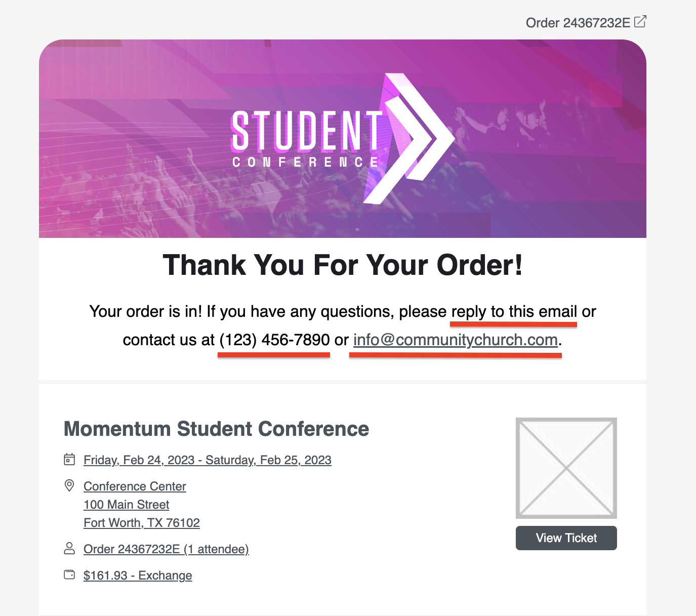Screen dimensions: 696x616
Task: Click the calendar icon next to event dates
Action: [69, 459]
